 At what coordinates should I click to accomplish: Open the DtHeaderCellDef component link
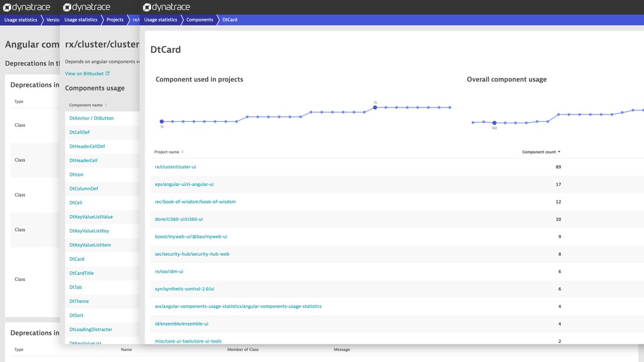pyautogui.click(x=87, y=146)
